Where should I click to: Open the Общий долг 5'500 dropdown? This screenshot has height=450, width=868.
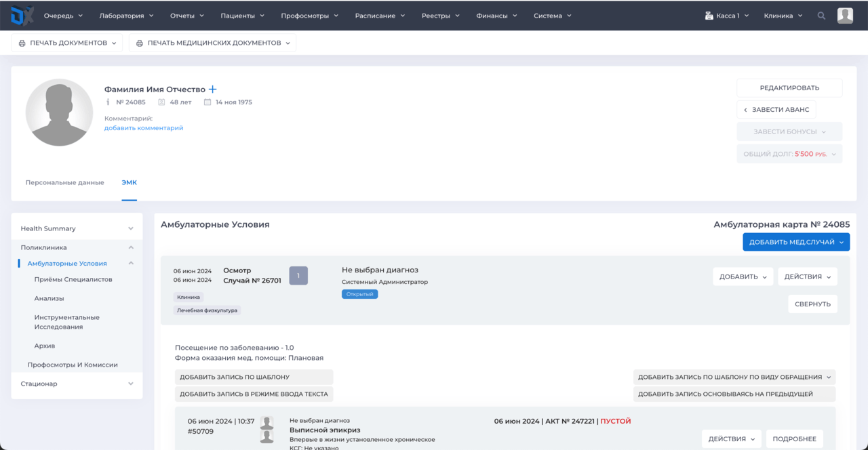click(789, 154)
